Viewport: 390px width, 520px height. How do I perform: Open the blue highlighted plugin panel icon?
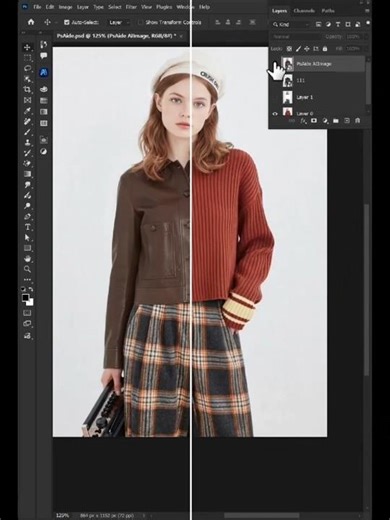coord(43,72)
